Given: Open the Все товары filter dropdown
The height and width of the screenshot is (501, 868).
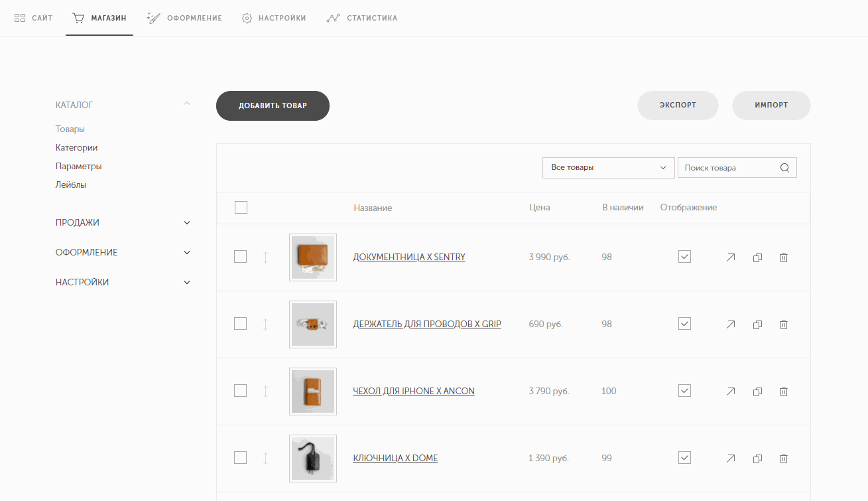Looking at the screenshot, I should coord(608,168).
